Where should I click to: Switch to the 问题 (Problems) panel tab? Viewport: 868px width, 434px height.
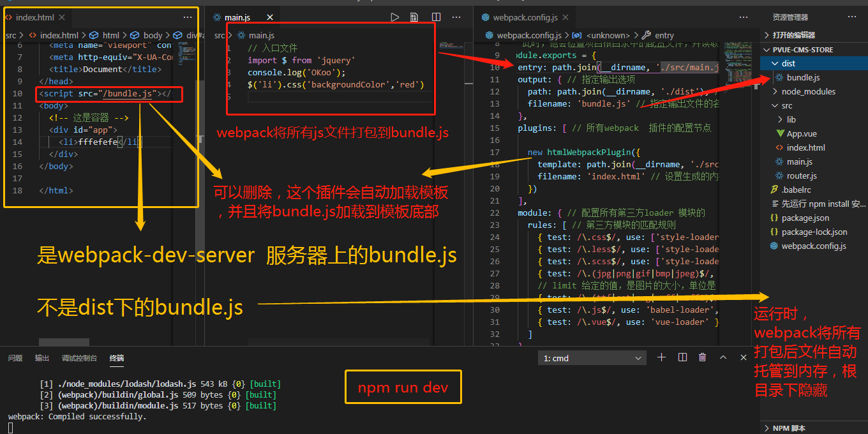point(15,358)
